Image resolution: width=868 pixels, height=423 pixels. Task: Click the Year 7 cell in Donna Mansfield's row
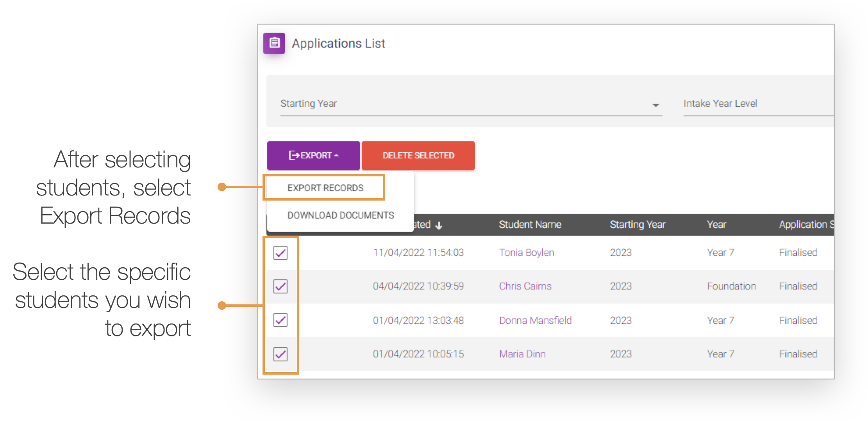coord(720,320)
